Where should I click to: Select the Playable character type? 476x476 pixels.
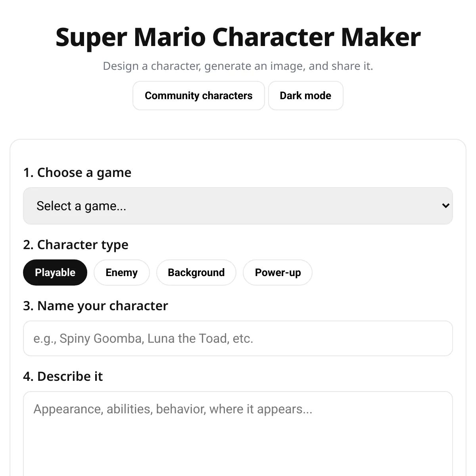click(x=55, y=273)
